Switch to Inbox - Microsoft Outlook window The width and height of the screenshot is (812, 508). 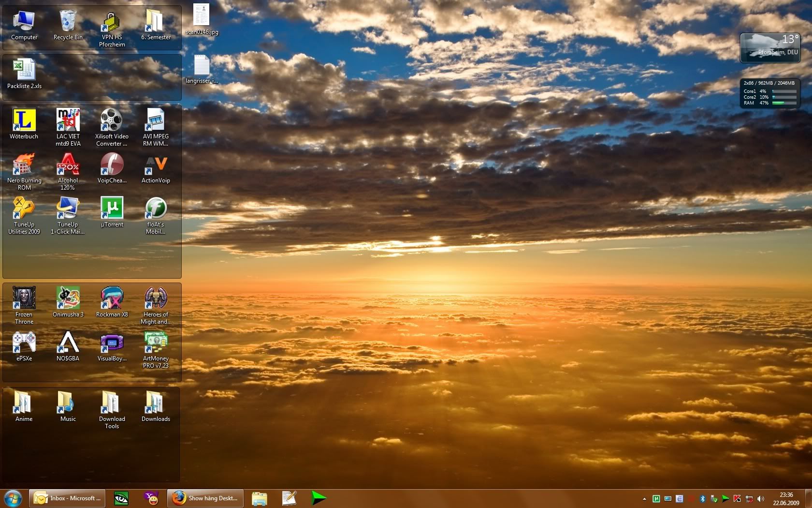pyautogui.click(x=68, y=498)
